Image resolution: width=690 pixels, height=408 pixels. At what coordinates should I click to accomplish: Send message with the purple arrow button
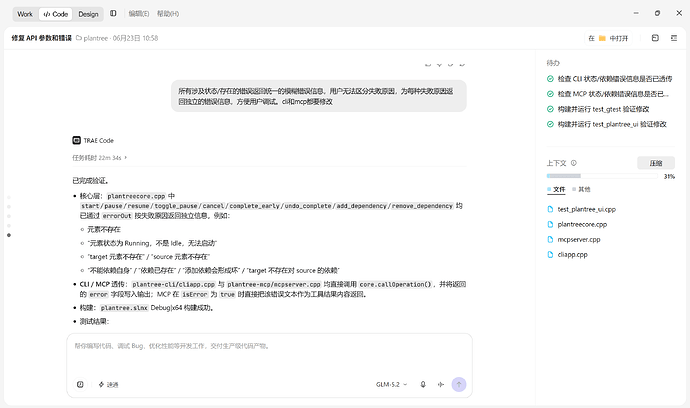click(x=459, y=384)
